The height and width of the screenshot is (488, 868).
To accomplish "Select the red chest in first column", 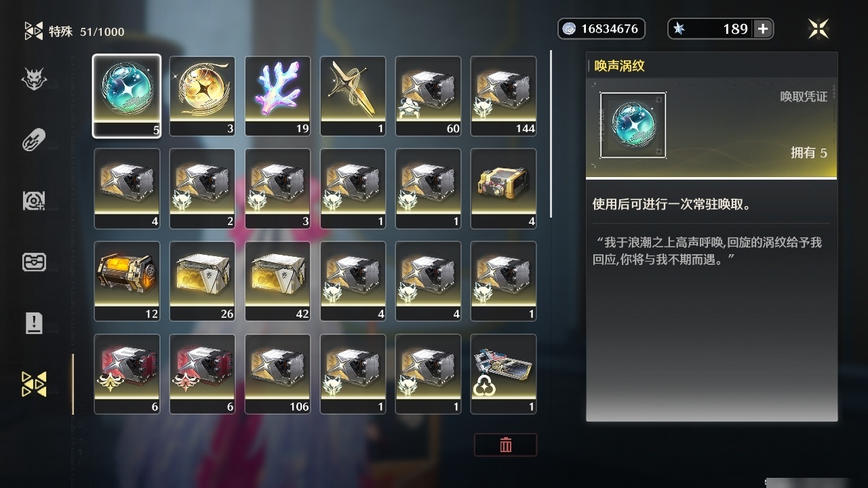I will (127, 374).
